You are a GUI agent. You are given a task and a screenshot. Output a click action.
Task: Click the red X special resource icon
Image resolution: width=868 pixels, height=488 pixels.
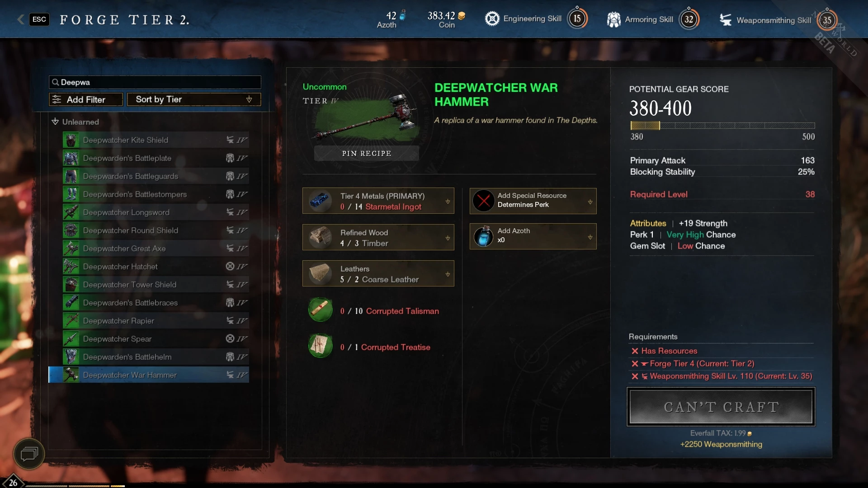coord(484,201)
